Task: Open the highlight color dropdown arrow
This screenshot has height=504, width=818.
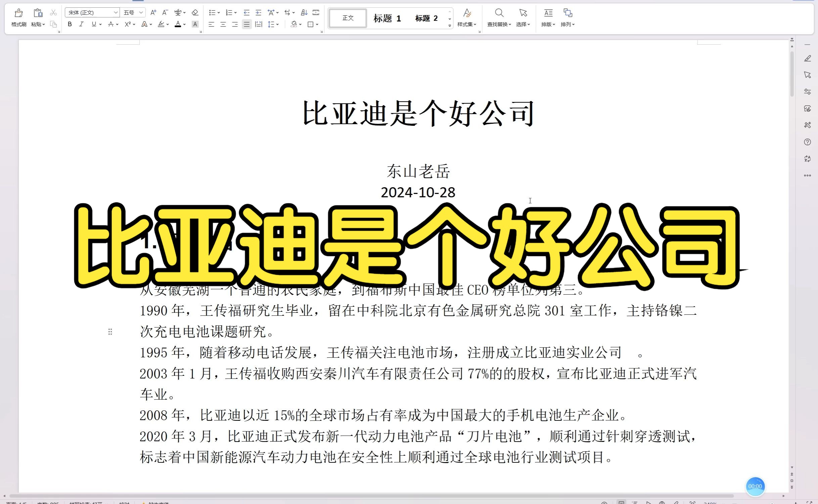Action: click(x=168, y=24)
